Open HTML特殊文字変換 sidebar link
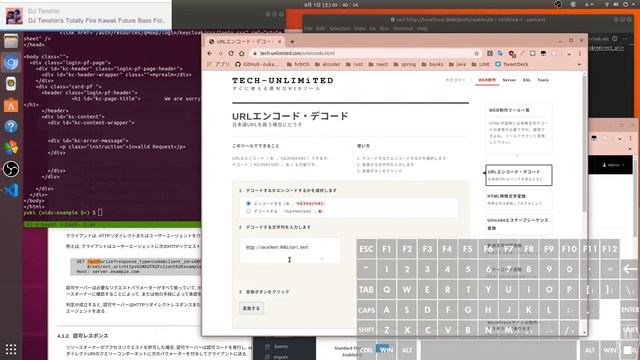The image size is (640, 360). (518, 200)
